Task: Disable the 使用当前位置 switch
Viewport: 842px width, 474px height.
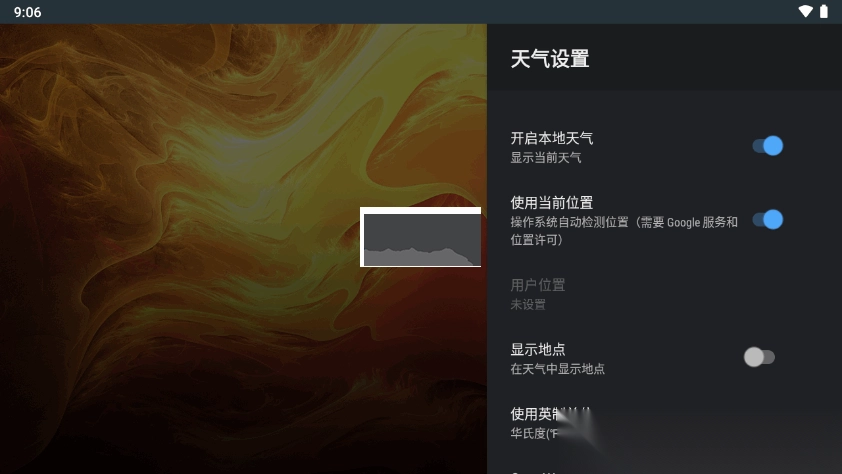Action: point(768,220)
